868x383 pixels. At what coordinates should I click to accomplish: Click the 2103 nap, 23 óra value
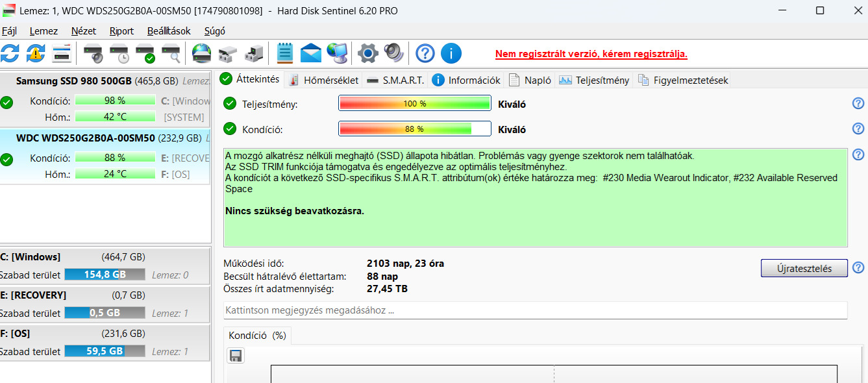click(405, 264)
